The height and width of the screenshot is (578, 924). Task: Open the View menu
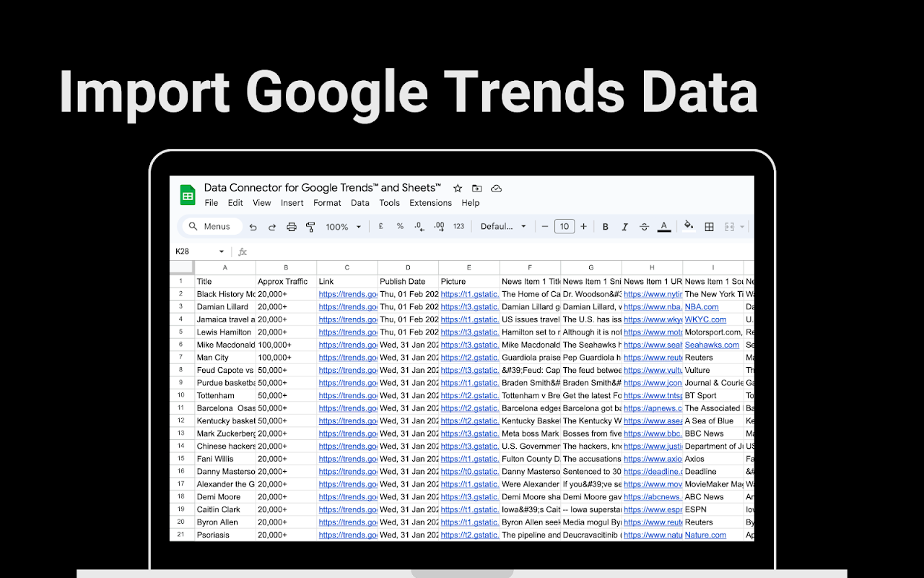pos(262,203)
